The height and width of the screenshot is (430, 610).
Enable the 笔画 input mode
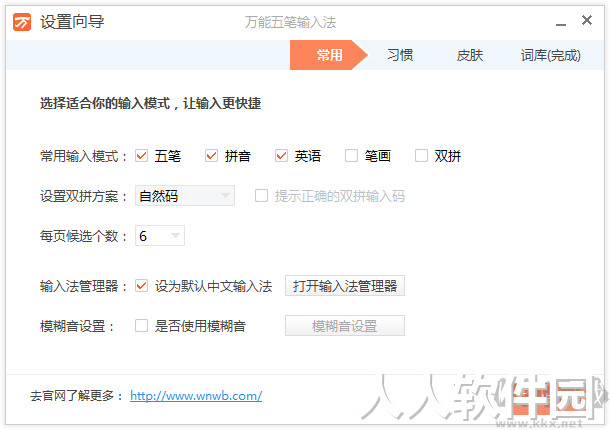pyautogui.click(x=351, y=156)
